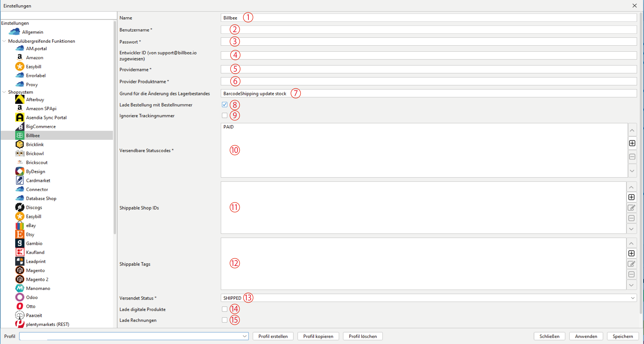Remove entry from Shippable Tags list
The width and height of the screenshot is (644, 344).
click(x=632, y=274)
